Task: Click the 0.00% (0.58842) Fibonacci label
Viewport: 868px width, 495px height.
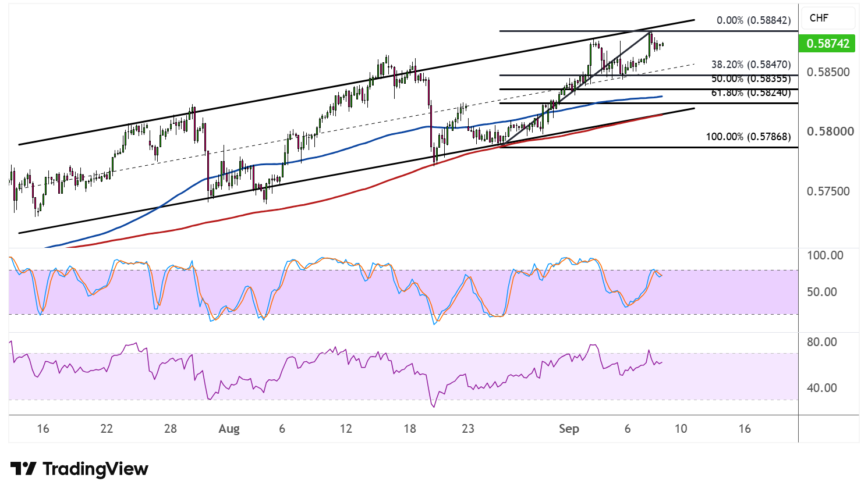Action: pos(753,20)
